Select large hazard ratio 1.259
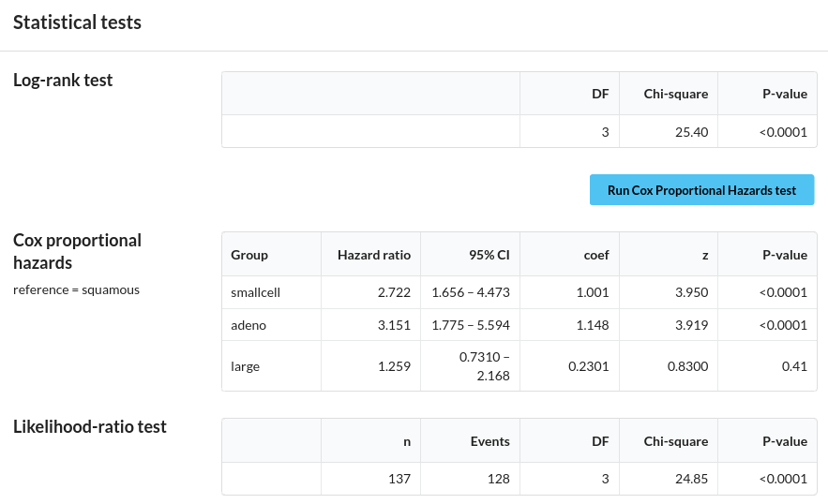The image size is (828, 504). coord(394,366)
